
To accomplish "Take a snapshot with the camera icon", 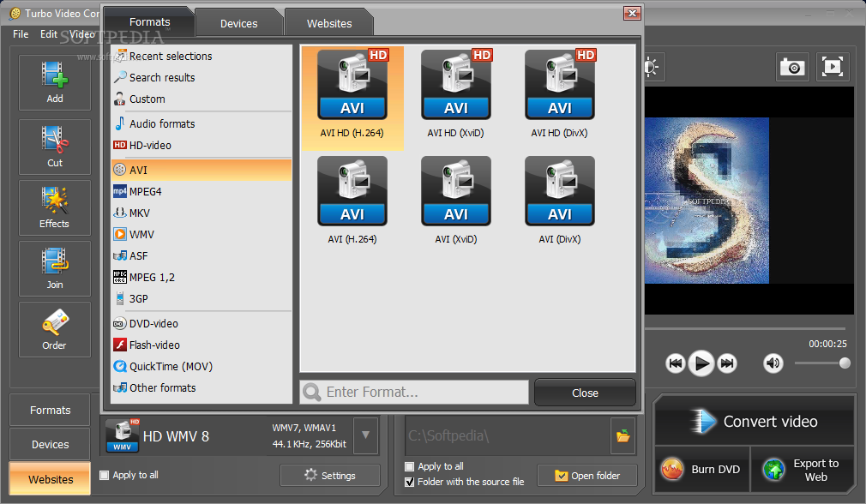I will tap(792, 68).
